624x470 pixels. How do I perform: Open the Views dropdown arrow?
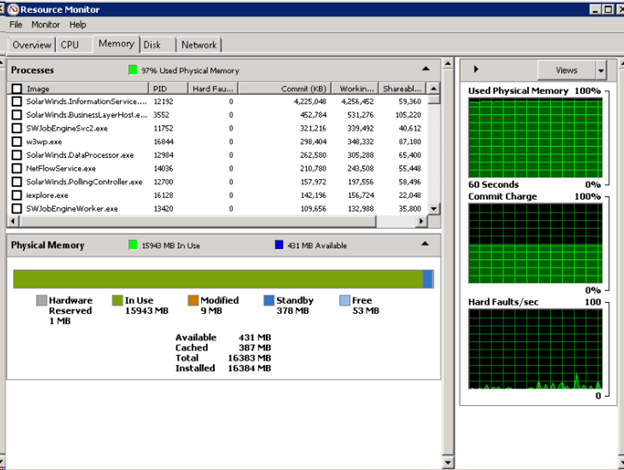[x=601, y=71]
